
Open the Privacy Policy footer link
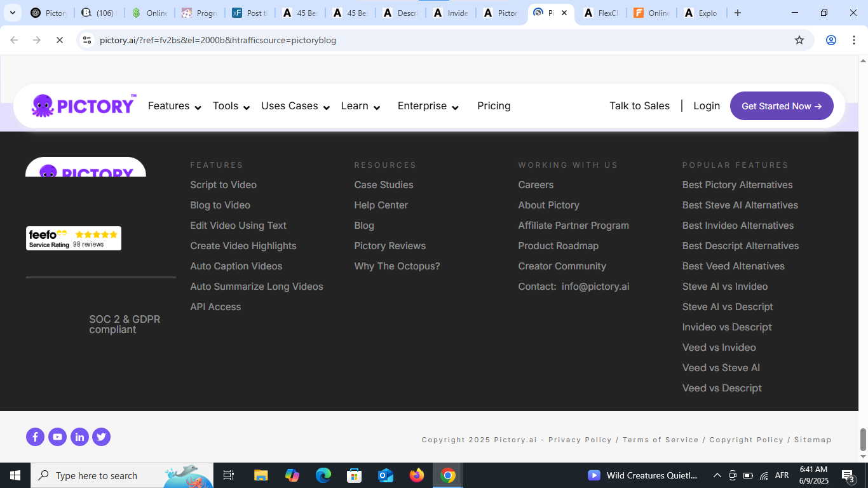point(580,440)
